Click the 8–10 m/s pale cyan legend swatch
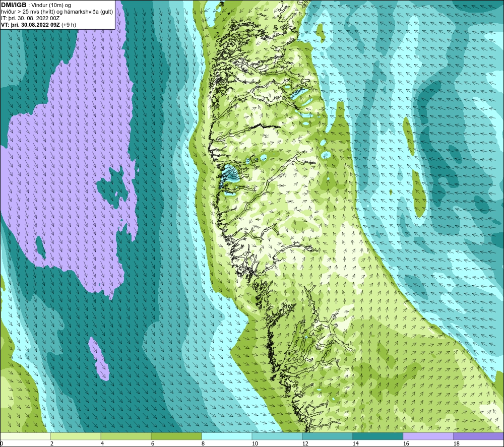 click(227, 436)
